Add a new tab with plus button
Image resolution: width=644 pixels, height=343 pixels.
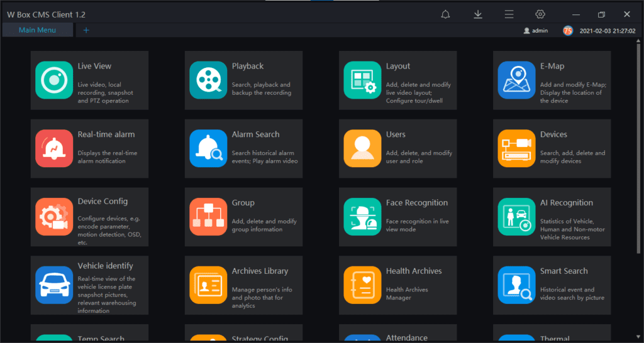[86, 30]
